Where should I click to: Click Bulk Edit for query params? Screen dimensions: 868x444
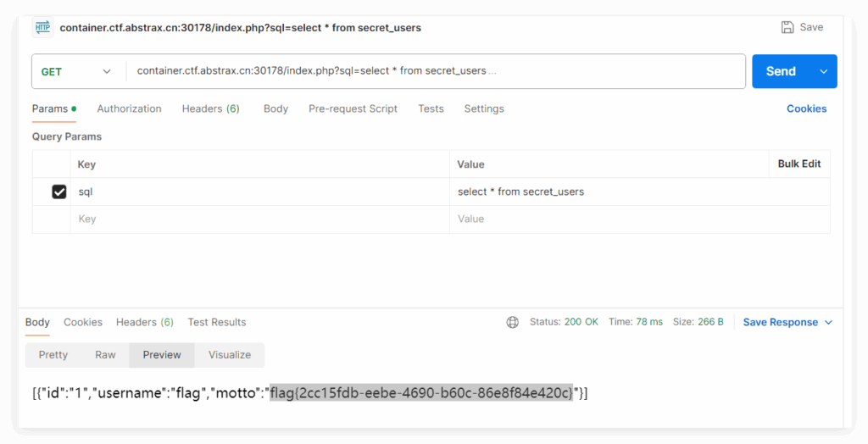(x=799, y=164)
